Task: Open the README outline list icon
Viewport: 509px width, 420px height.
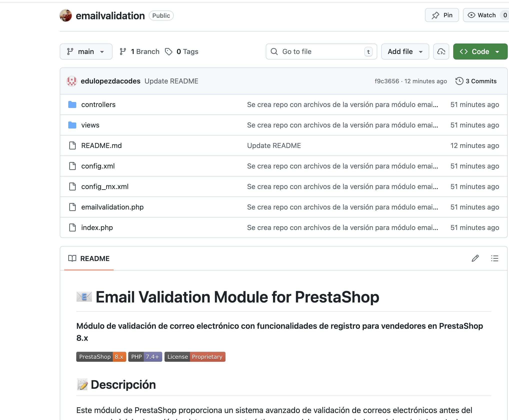Action: 494,258
